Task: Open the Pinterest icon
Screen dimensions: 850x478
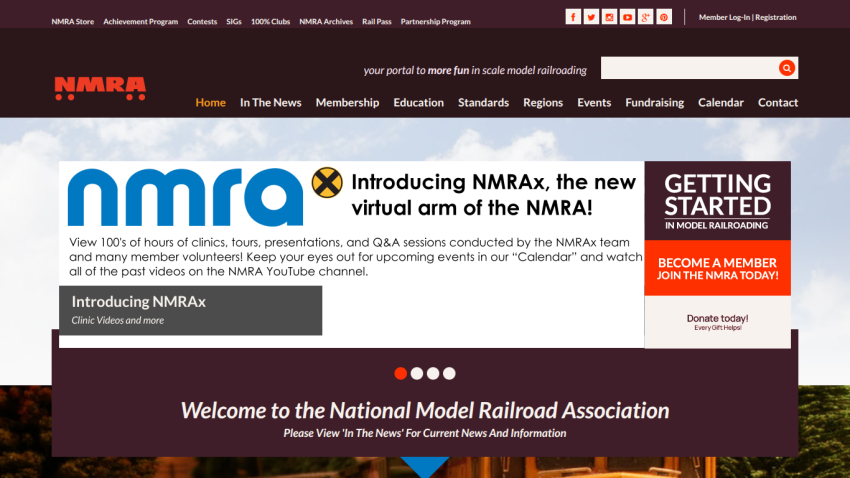Action: (664, 17)
